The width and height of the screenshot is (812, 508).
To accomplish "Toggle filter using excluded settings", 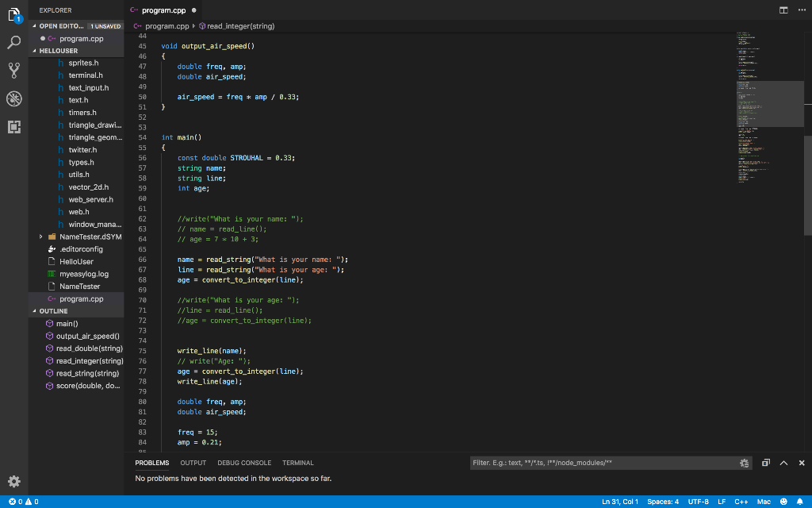I will coord(744,462).
